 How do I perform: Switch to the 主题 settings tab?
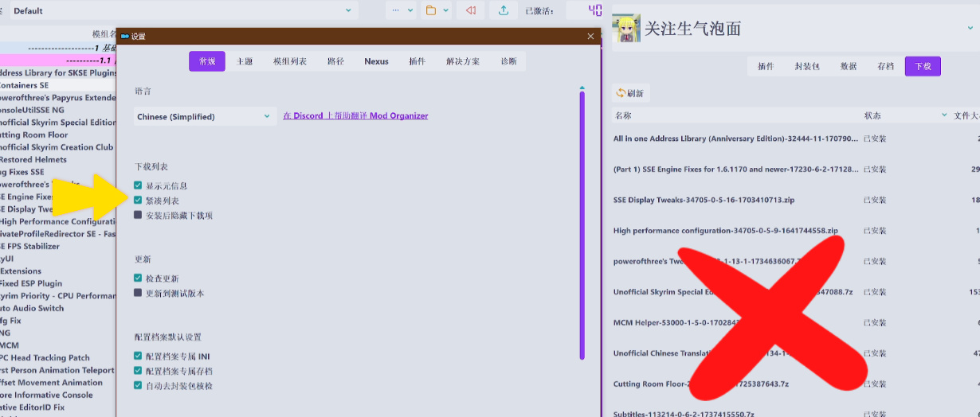(245, 61)
